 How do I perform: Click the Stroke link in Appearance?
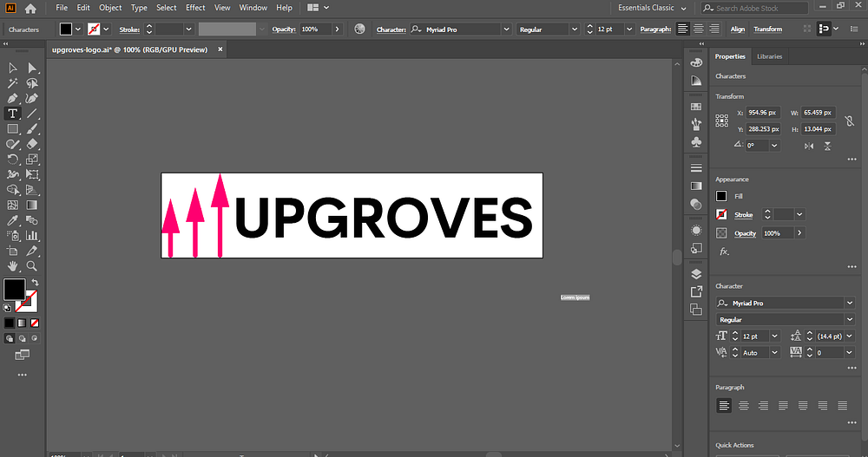coord(744,215)
